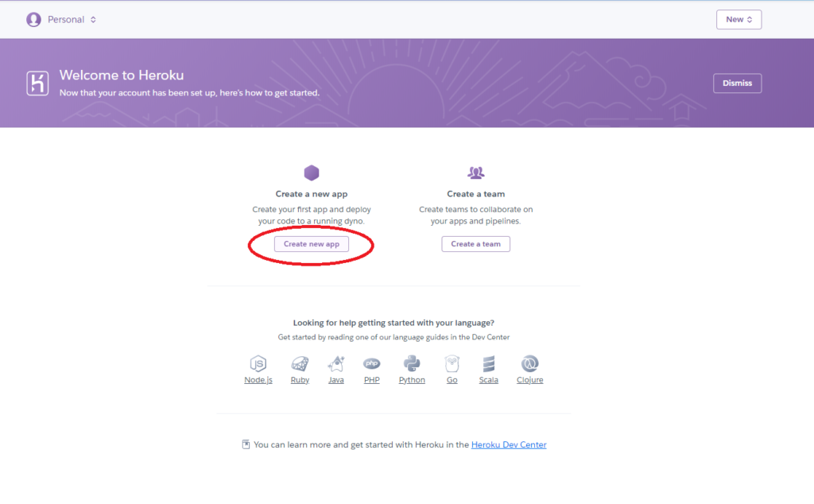Open the New dropdown menu

(x=738, y=19)
